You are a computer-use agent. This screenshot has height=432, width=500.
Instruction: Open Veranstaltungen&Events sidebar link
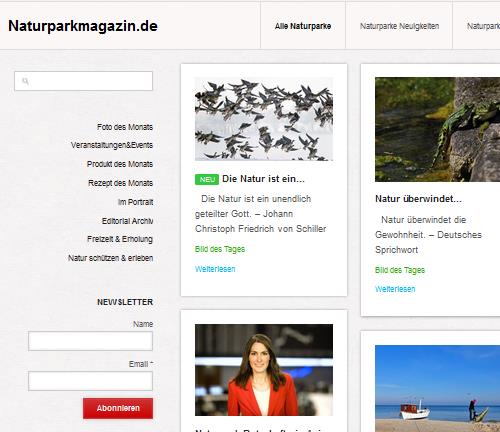tap(112, 145)
